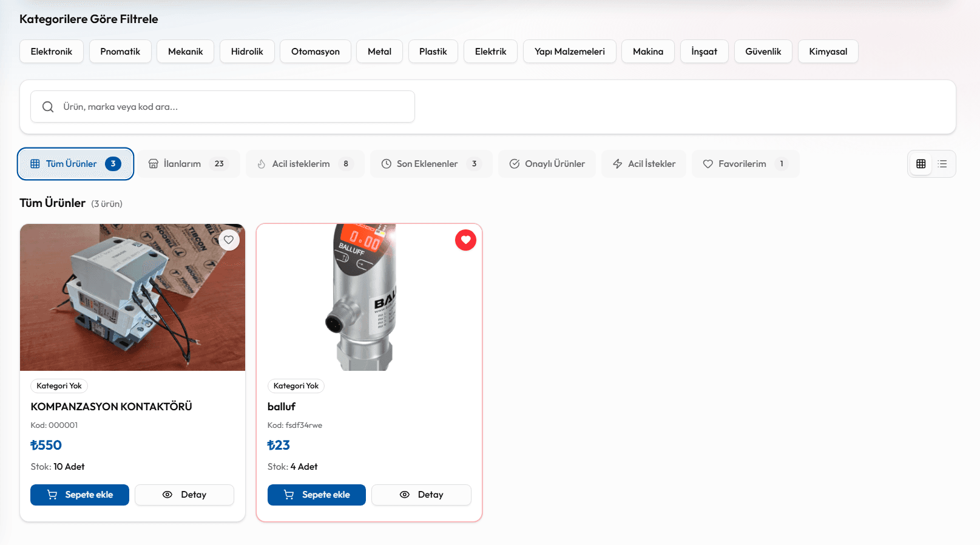The height and width of the screenshot is (545, 980).
Task: Remove balluf from favorites via heart
Action: pos(465,240)
